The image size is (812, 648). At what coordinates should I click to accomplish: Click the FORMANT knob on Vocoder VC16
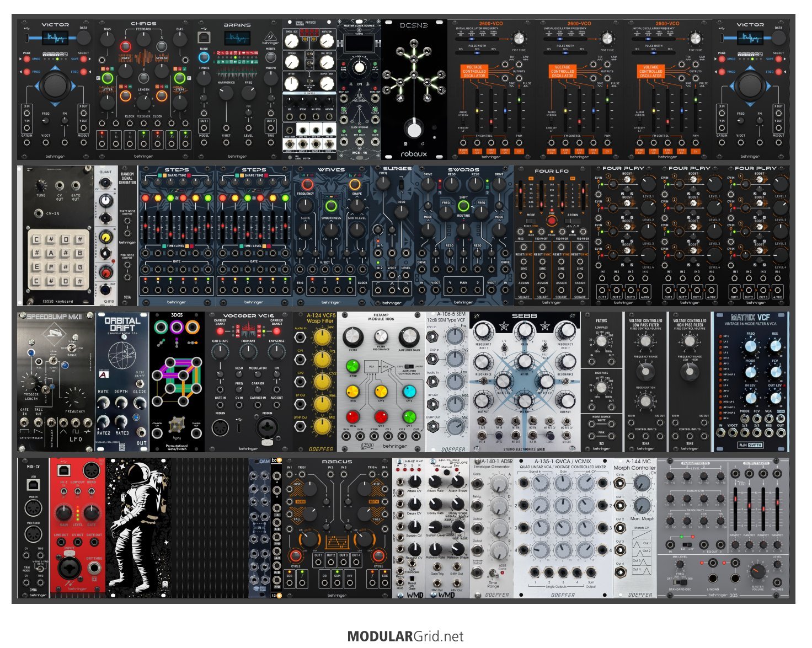coord(248,352)
